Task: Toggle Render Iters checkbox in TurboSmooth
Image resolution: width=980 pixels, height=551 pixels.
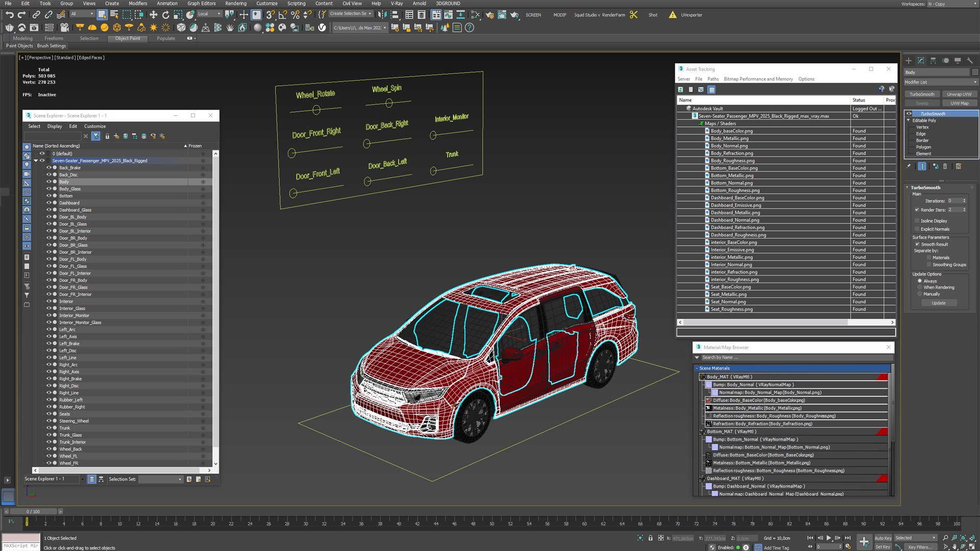Action: point(917,210)
